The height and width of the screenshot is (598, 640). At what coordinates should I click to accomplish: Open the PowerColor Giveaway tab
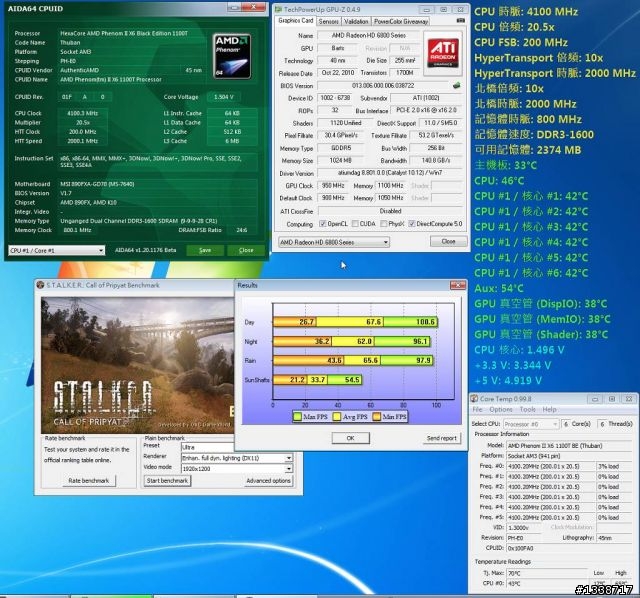pyautogui.click(x=401, y=21)
